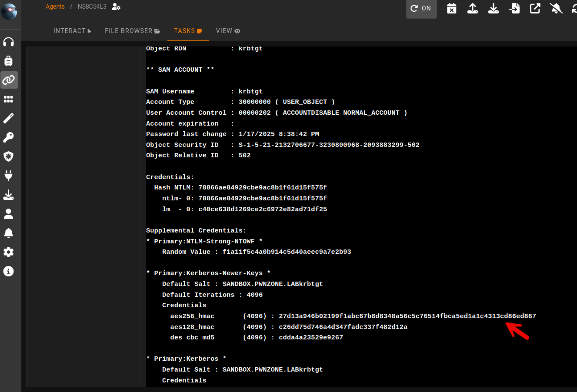
Task: Open Stagers via the suitcase sidebar icon
Action: click(x=9, y=61)
